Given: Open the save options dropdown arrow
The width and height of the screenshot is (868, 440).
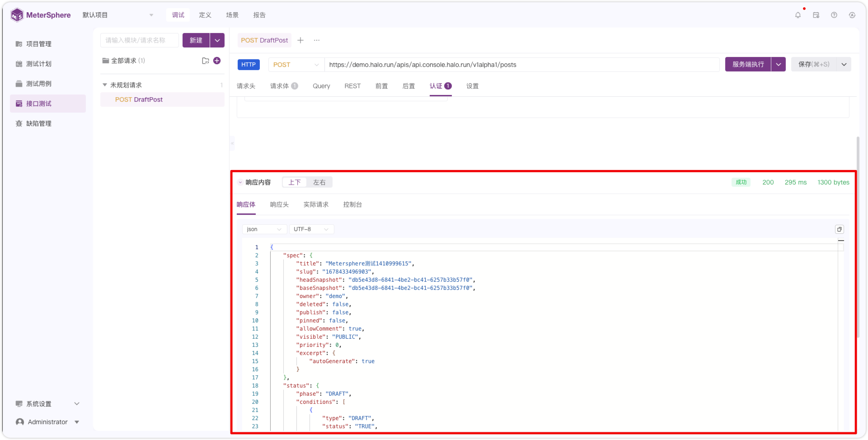Looking at the screenshot, I should click(844, 65).
